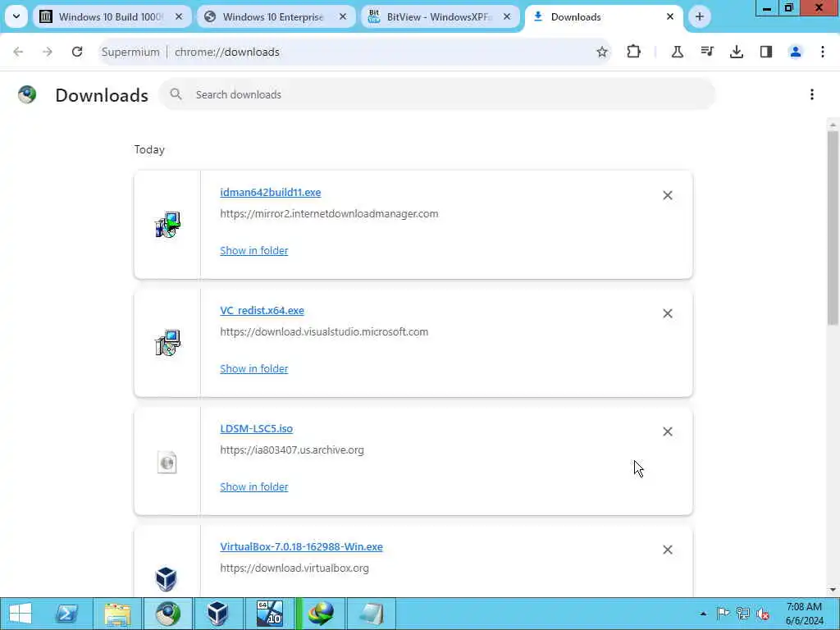Open idman642build11.exe file link
Image resolution: width=840 pixels, height=630 pixels.
pyautogui.click(x=271, y=192)
